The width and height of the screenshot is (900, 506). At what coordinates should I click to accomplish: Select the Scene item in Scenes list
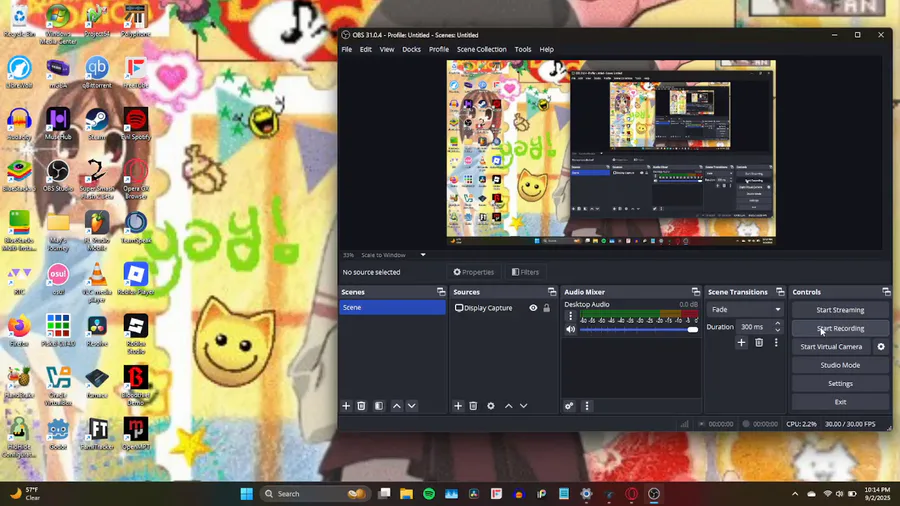coord(392,308)
